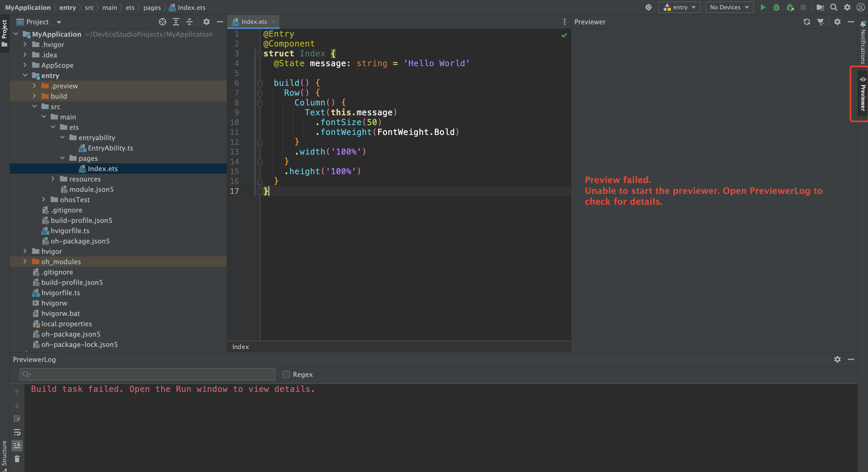This screenshot has height=472, width=868.
Task: Click locate file target icon in Project panel
Action: (163, 22)
